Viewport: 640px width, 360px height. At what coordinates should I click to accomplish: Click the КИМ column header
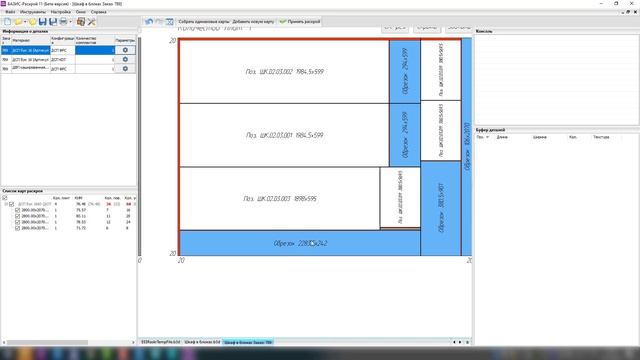tap(78, 198)
